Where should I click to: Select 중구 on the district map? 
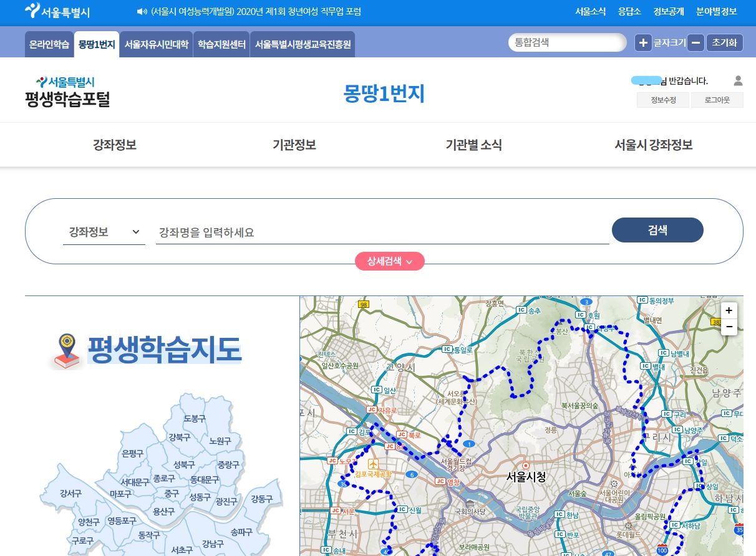coord(172,493)
